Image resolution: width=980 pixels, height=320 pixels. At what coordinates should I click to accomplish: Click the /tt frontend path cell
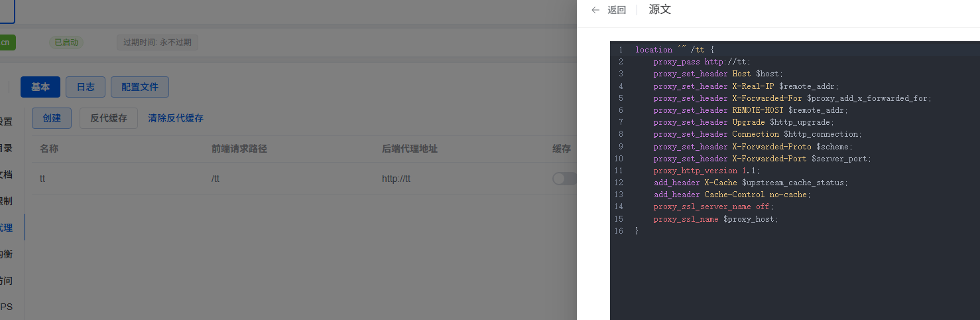[x=215, y=179]
